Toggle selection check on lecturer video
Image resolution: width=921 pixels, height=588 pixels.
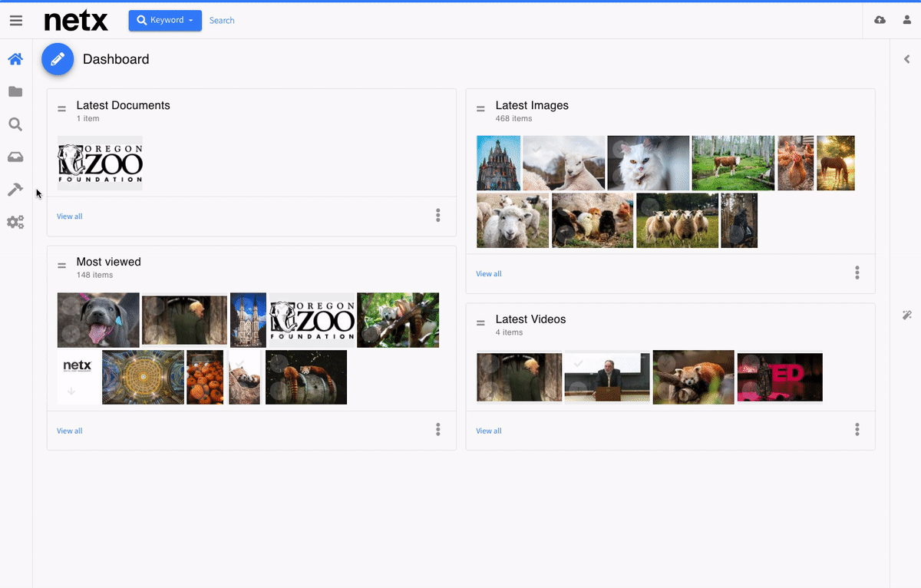(x=578, y=363)
